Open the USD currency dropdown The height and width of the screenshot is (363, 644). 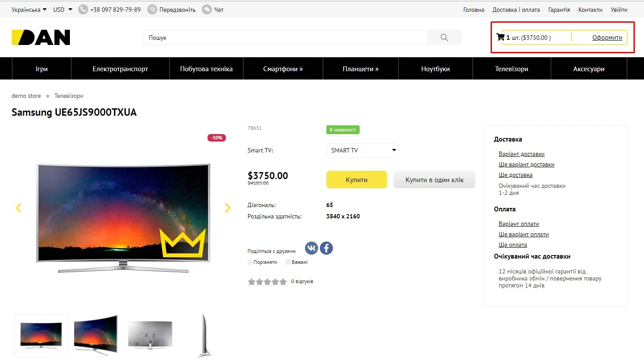(x=62, y=9)
